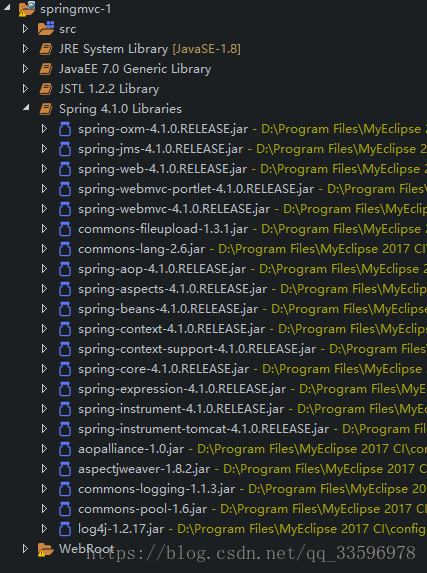Click the spring-context-4.1.0 jar icon
The width and height of the screenshot is (427, 573).
pyautogui.click(x=65, y=329)
